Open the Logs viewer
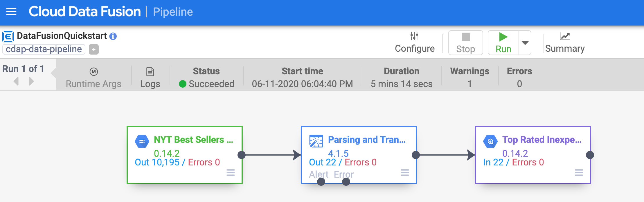 (150, 77)
